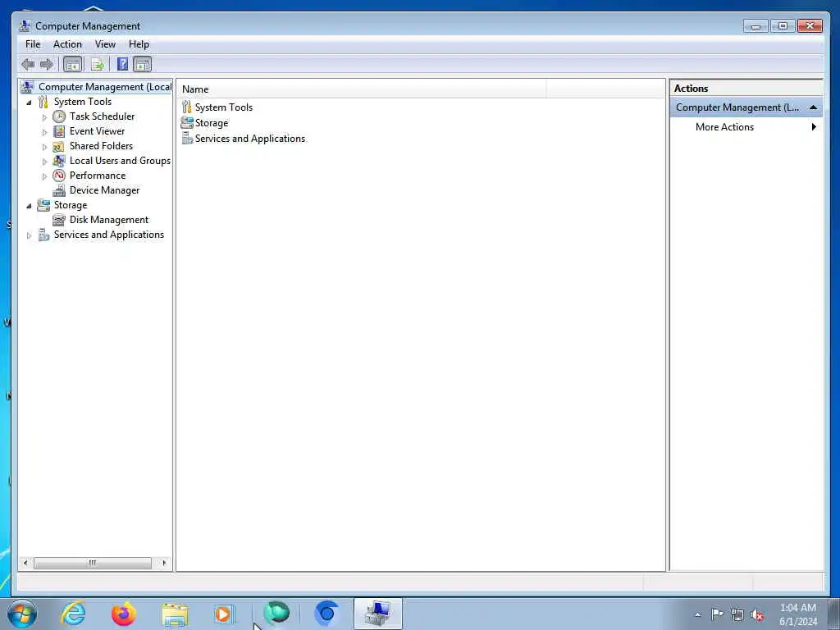
Task: Click the Local Users and Groups icon
Action: 59,161
